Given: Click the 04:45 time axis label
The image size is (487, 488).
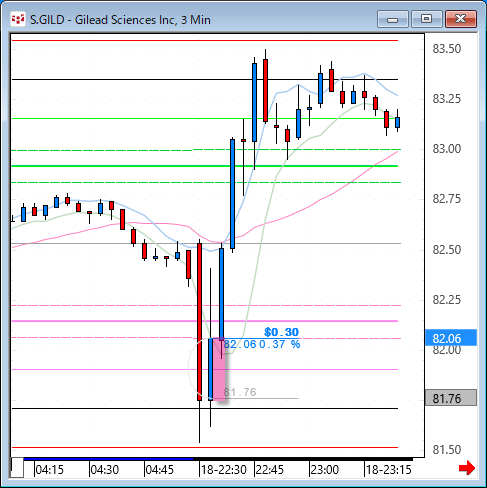Looking at the screenshot, I should pos(160,470).
